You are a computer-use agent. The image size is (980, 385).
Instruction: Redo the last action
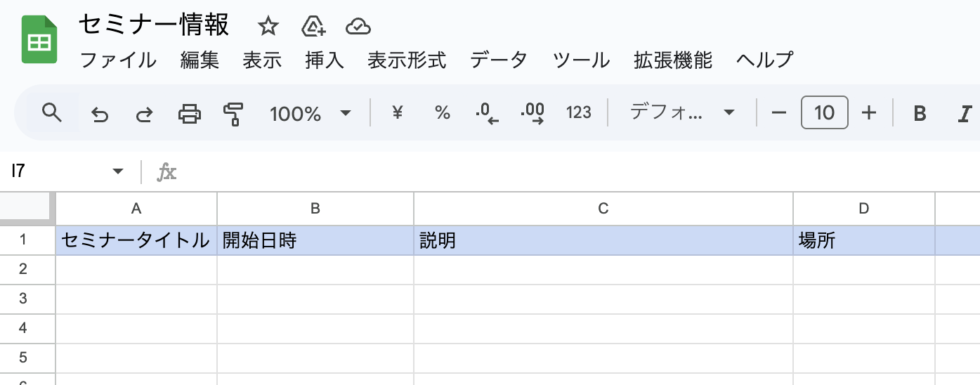pos(144,113)
